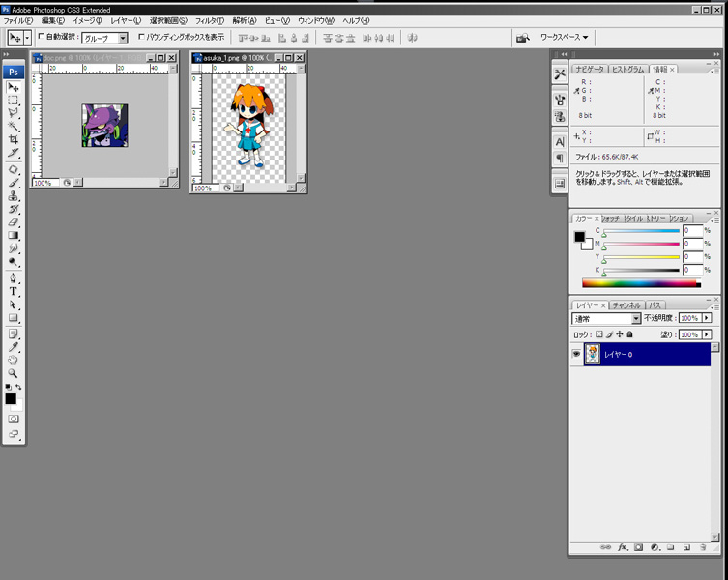Swap foreground and background colors
Screen dimensions: 728x580
18,387
